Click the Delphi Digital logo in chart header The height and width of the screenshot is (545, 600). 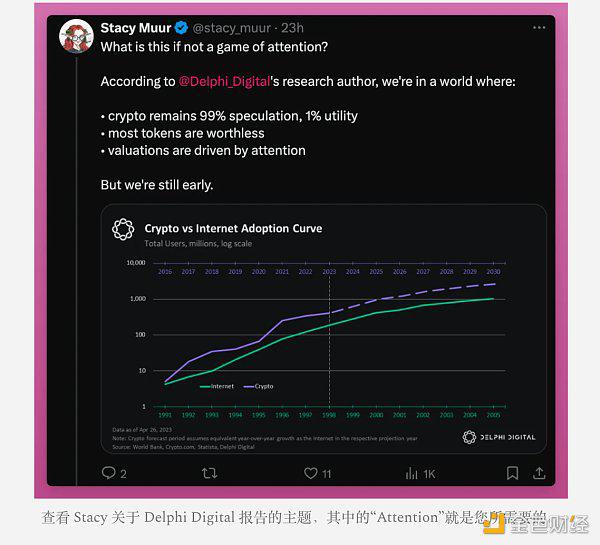point(123,229)
